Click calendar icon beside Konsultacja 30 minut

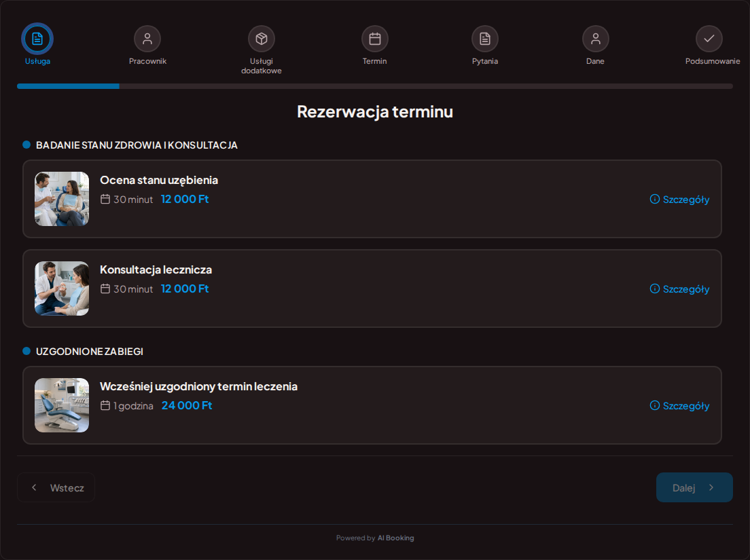[105, 288]
